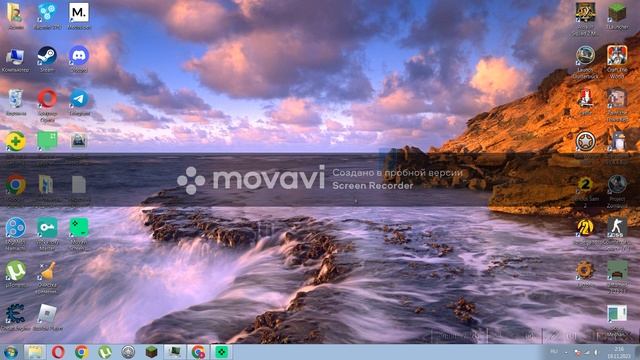Launch Craft the World desktop icon
The width and height of the screenshot is (640, 360).
[617, 56]
